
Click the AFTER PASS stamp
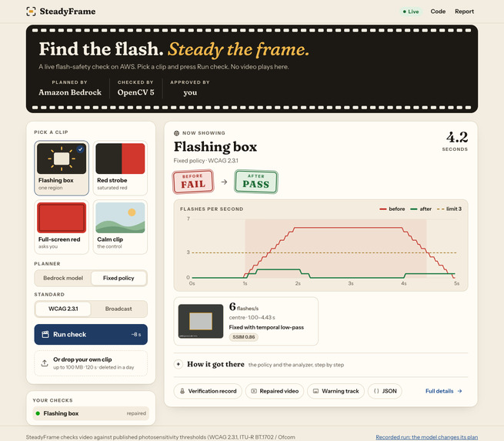(256, 182)
